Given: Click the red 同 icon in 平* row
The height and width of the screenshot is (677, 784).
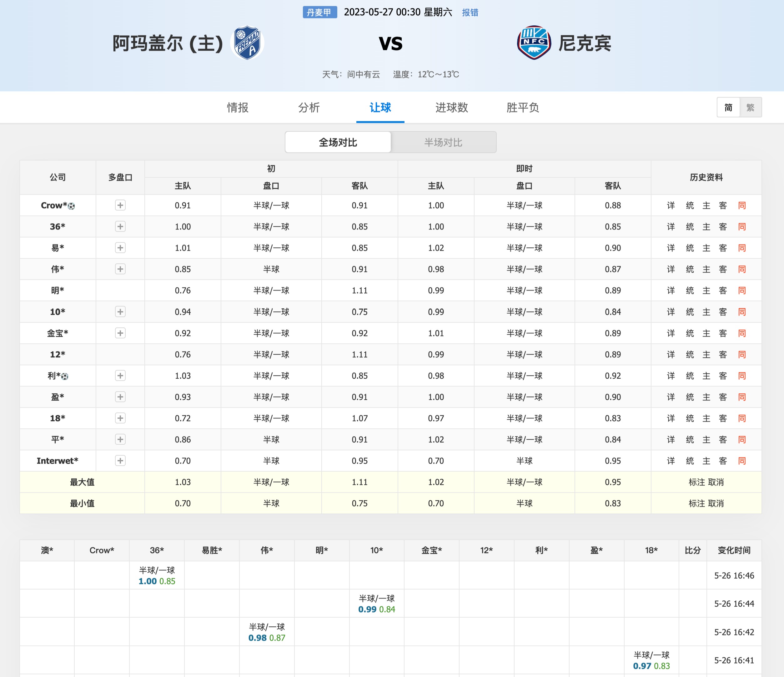Looking at the screenshot, I should [x=741, y=439].
